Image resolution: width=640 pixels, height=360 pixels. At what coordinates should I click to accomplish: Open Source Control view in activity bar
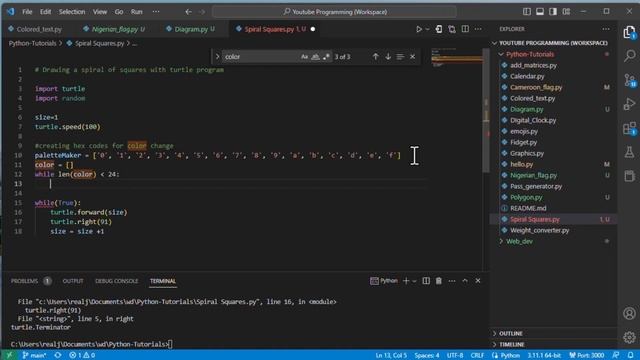point(629,80)
